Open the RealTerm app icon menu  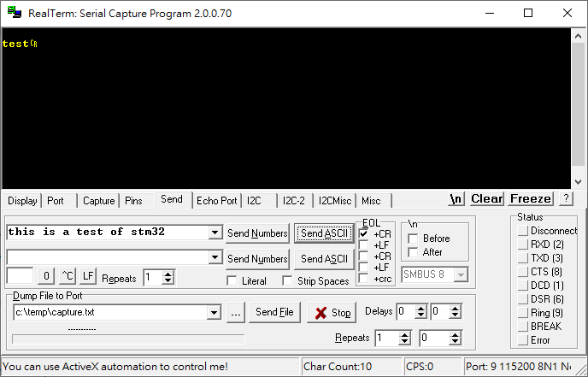tap(15, 13)
